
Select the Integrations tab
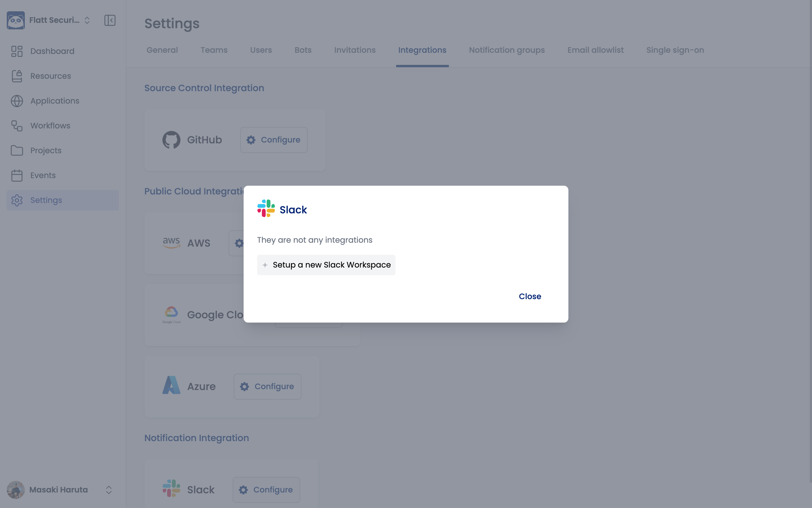tap(422, 50)
